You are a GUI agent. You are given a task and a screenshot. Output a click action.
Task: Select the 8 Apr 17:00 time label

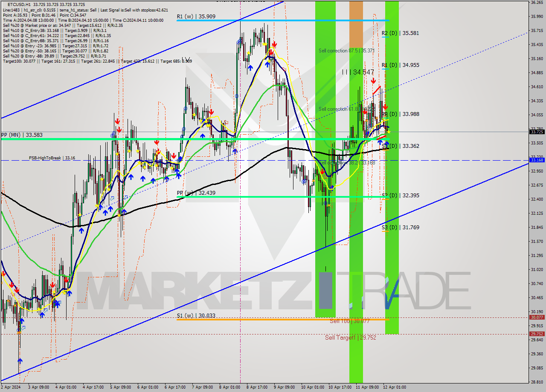coord(257,387)
